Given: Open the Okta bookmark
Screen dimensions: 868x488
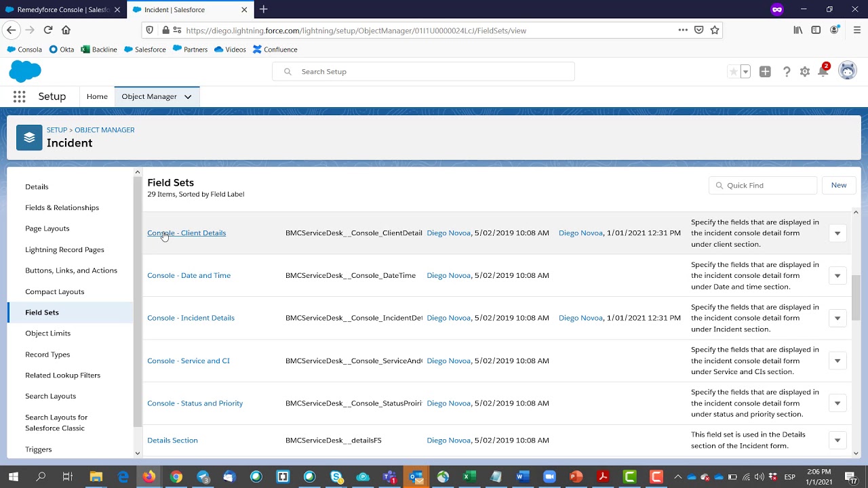Looking at the screenshot, I should coord(61,49).
